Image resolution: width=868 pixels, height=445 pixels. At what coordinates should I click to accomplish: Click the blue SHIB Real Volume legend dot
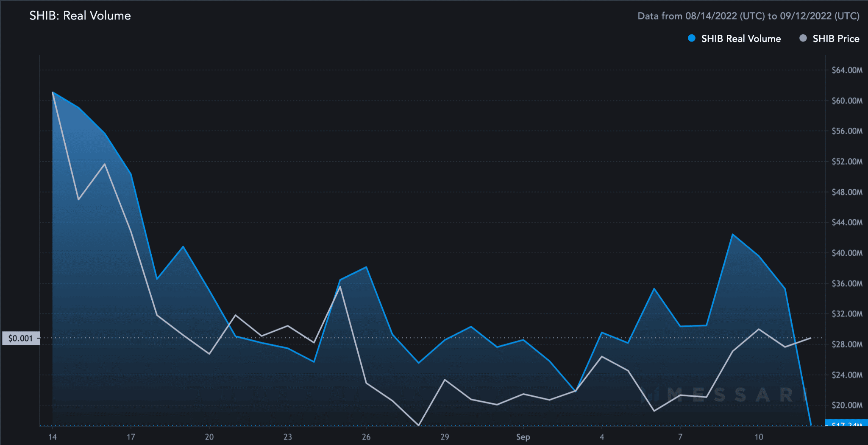click(692, 38)
